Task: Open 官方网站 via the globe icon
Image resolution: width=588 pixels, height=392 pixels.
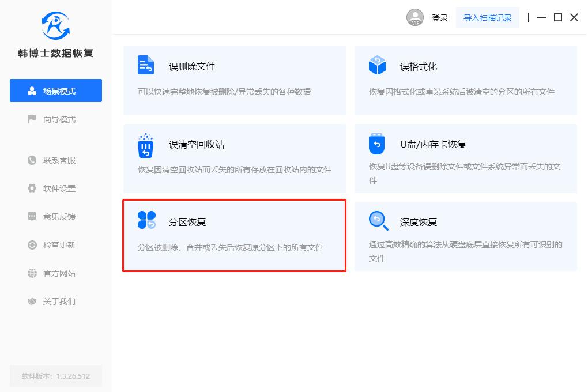Action: [33, 273]
